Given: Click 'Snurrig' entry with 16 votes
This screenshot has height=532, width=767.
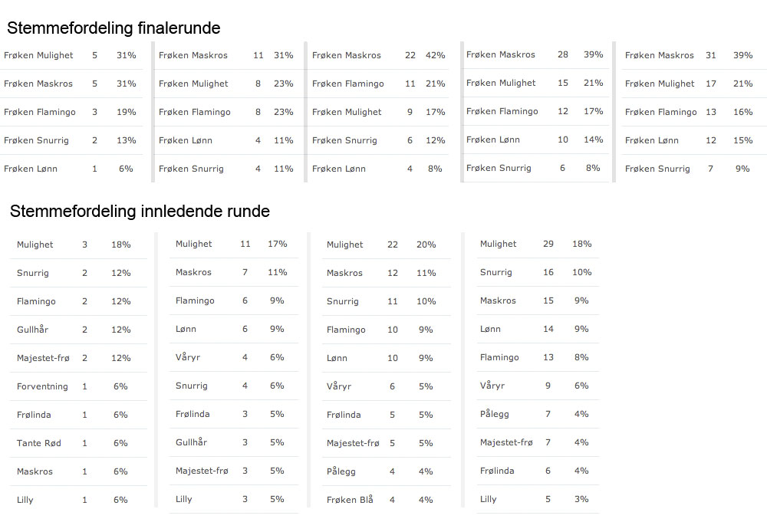Looking at the screenshot, I should (495, 272).
